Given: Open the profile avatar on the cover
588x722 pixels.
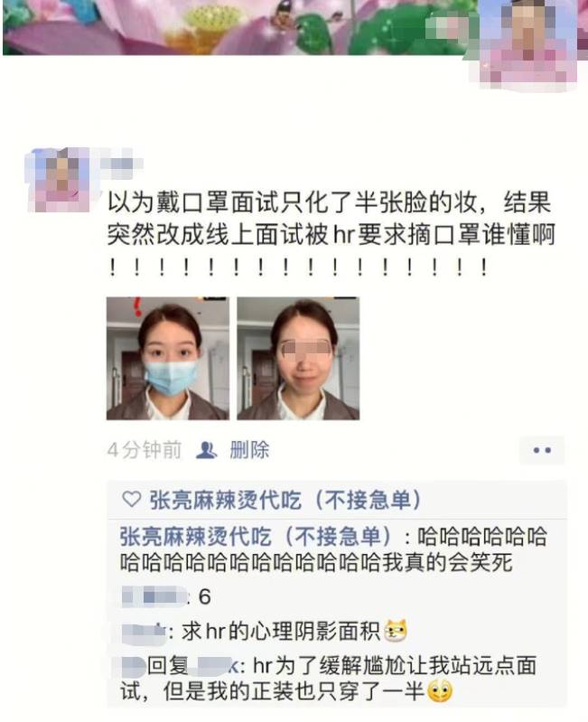Looking at the screenshot, I should tap(527, 43).
